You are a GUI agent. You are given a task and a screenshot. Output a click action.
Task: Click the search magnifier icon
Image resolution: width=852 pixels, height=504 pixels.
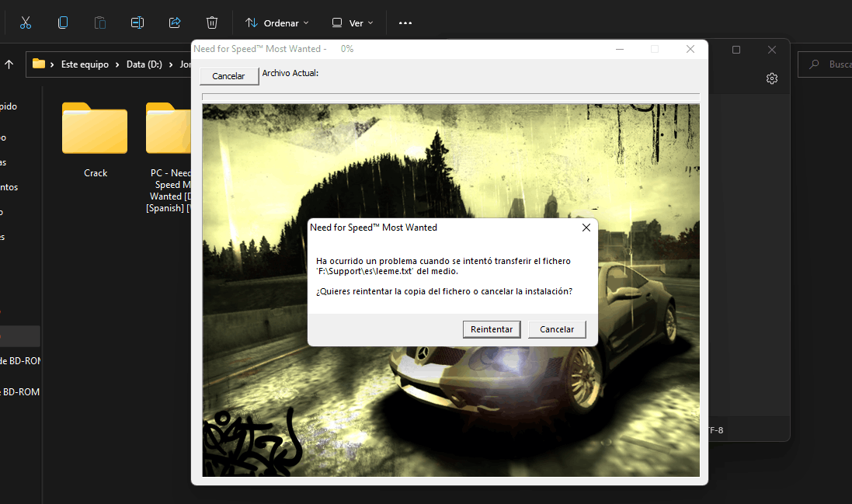click(814, 64)
